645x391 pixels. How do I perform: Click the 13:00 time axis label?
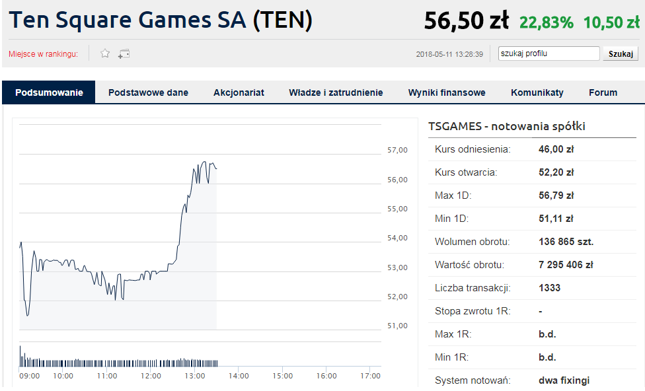coord(195,376)
